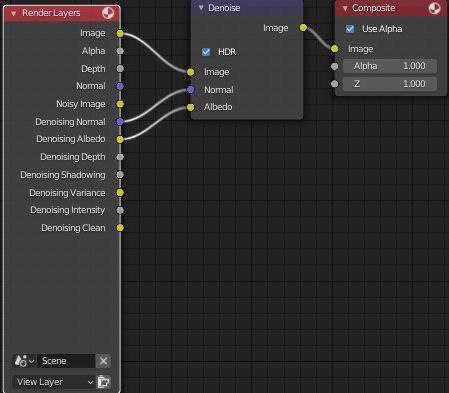Click the Noisy Image label
Screen dimensions: 449x393
pos(81,104)
